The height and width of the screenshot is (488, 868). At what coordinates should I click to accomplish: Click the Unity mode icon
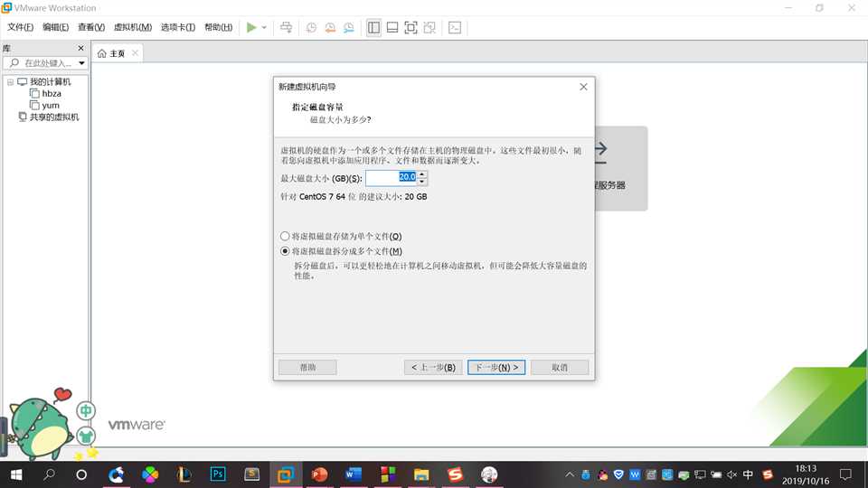[429, 28]
